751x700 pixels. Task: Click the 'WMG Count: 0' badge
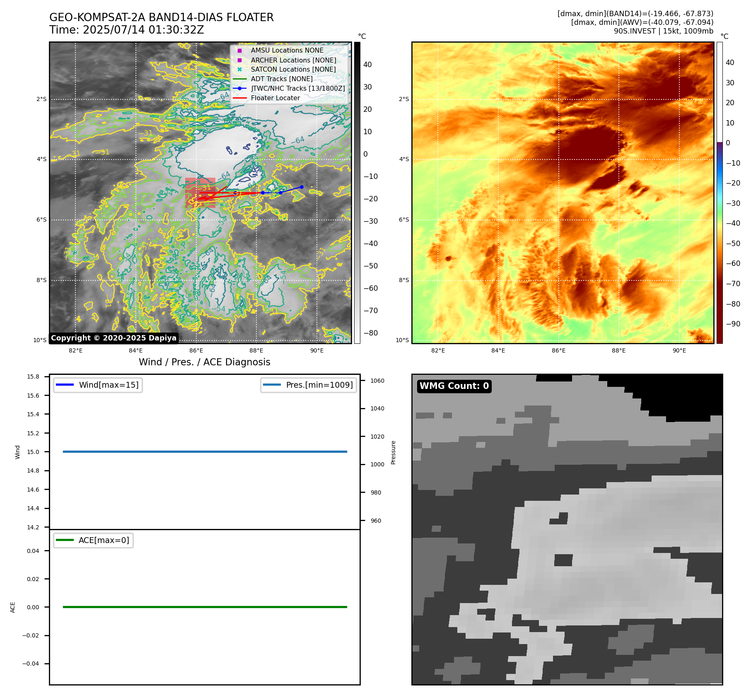[454, 386]
